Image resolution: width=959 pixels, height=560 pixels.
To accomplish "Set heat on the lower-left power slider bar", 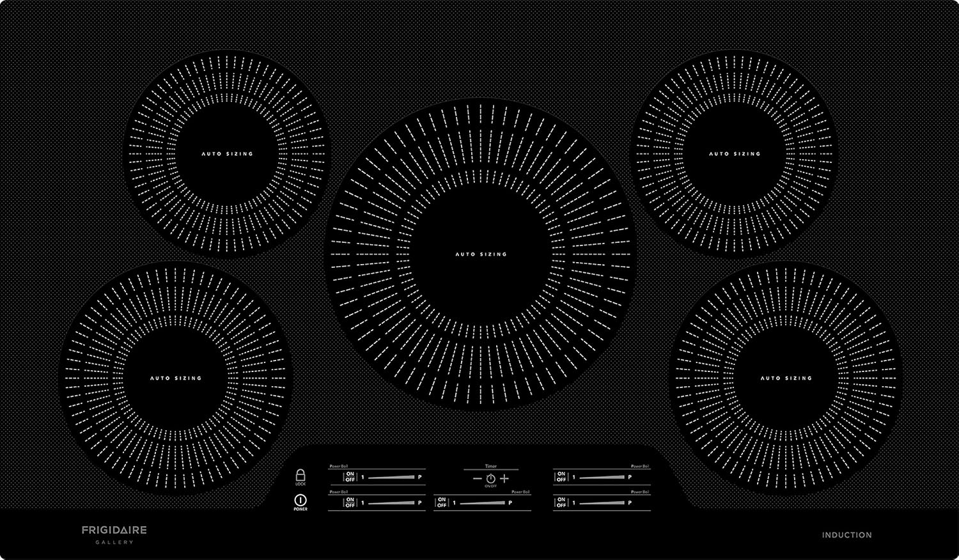I will [x=391, y=503].
